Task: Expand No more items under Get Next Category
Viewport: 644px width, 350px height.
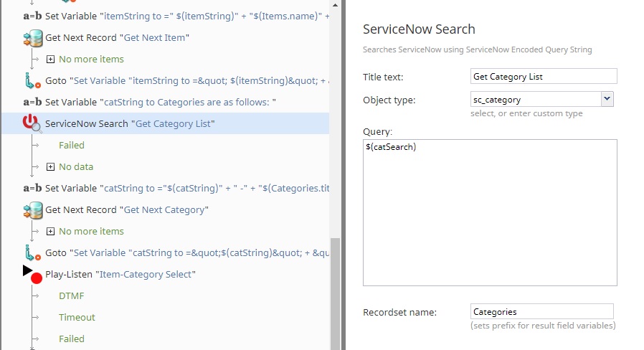Action: click(50, 231)
